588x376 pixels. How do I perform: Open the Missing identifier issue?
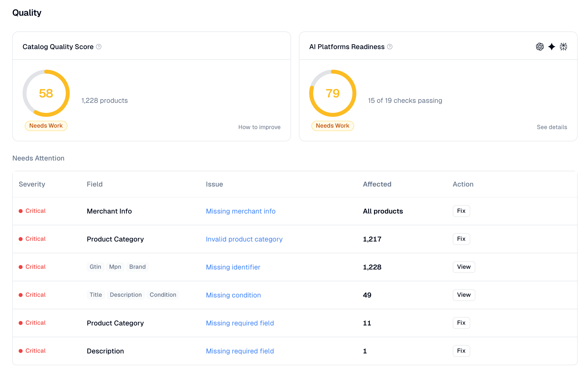(x=233, y=267)
